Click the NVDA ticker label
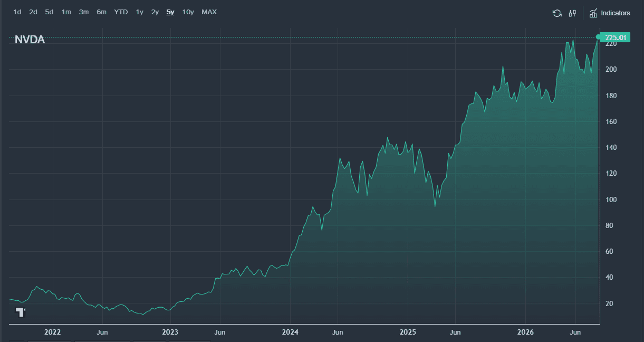 [30, 40]
